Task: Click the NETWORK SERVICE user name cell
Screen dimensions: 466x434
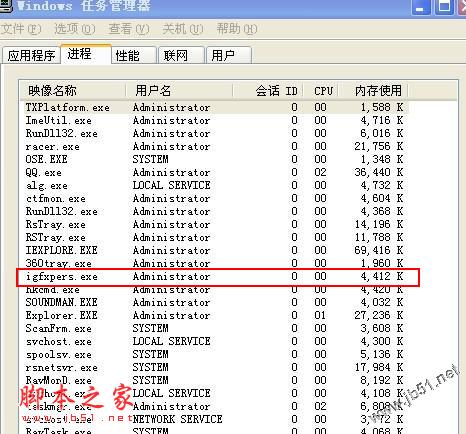Action: coord(177,419)
